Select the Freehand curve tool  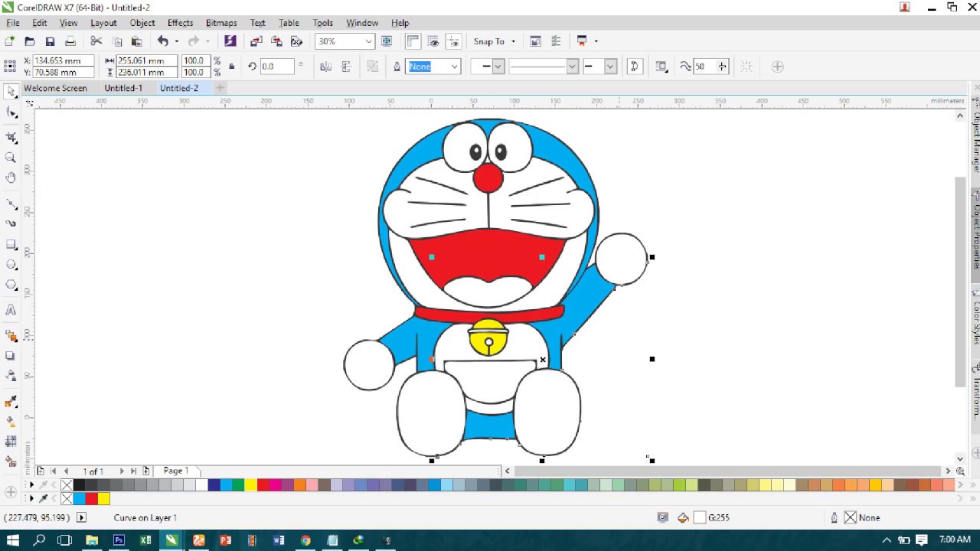coord(11,204)
